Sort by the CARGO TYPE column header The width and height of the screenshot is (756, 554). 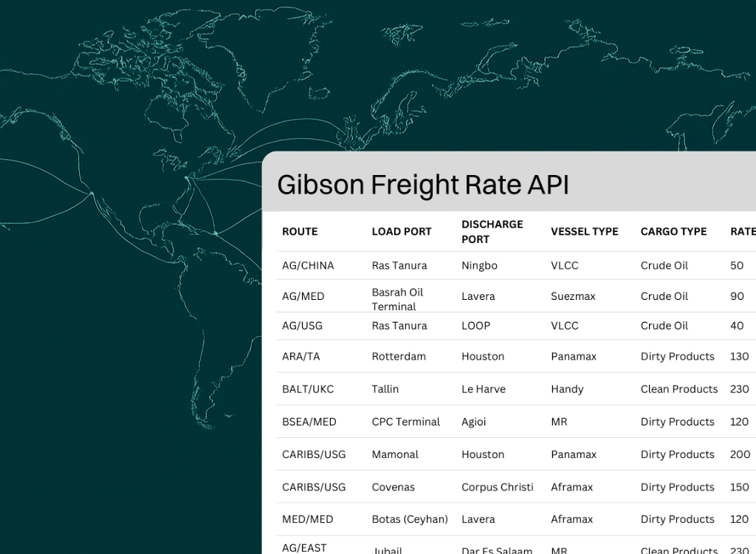point(673,231)
